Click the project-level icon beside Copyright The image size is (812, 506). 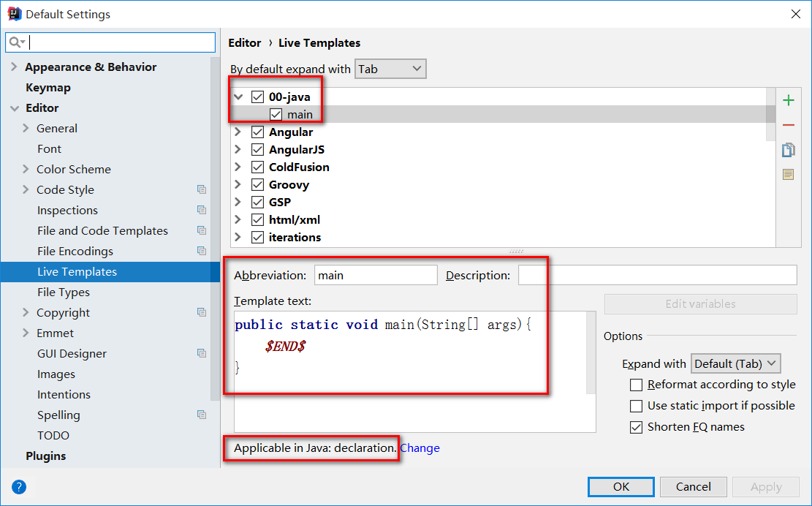pyautogui.click(x=202, y=312)
